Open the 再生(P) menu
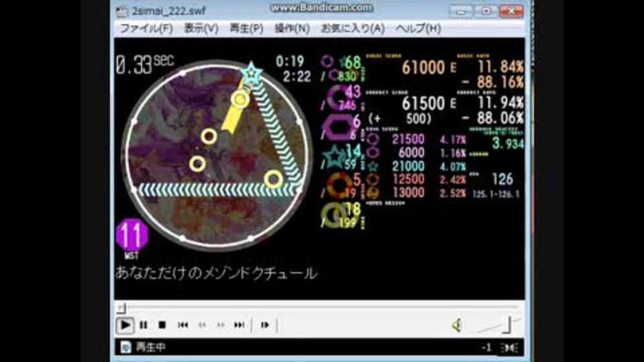This screenshot has height=362, width=644. (x=246, y=28)
